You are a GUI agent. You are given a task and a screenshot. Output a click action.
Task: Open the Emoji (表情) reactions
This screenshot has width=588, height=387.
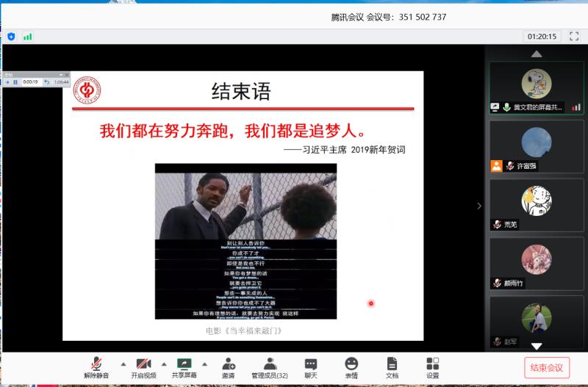pyautogui.click(x=351, y=367)
